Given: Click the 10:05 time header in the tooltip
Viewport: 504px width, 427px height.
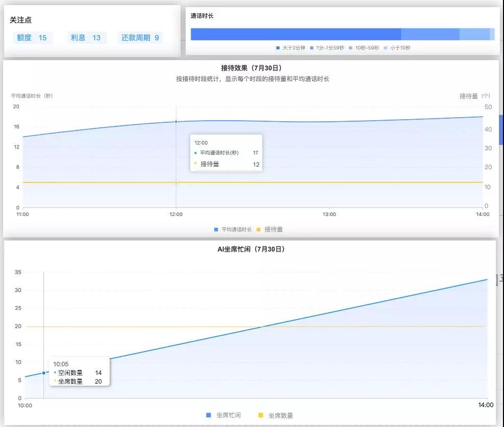Looking at the screenshot, I should click(x=61, y=364).
